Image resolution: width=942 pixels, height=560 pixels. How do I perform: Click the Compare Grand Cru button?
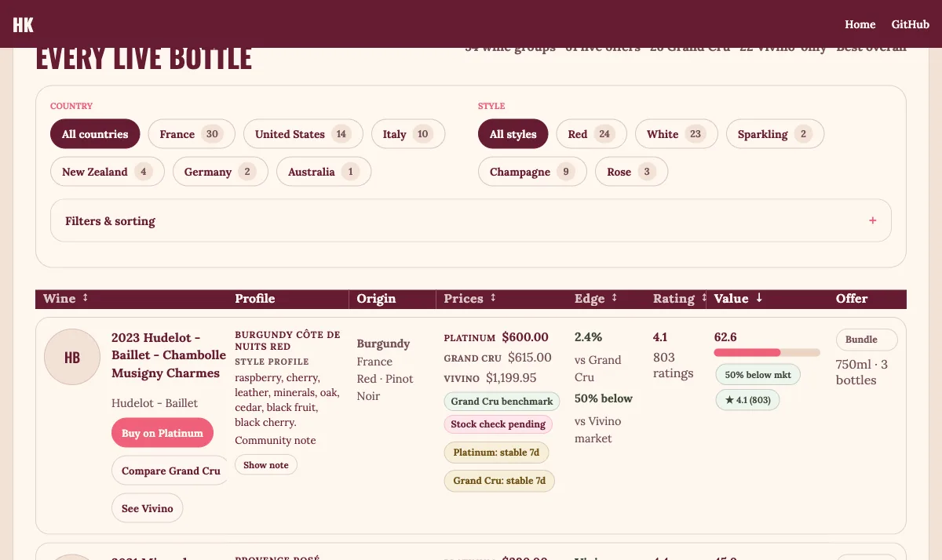(171, 471)
